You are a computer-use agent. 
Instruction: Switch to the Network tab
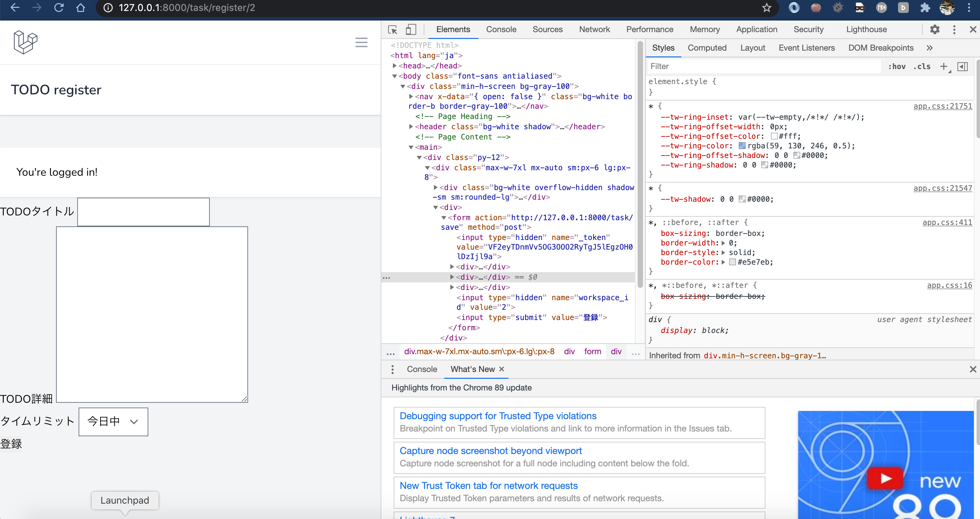coord(594,29)
